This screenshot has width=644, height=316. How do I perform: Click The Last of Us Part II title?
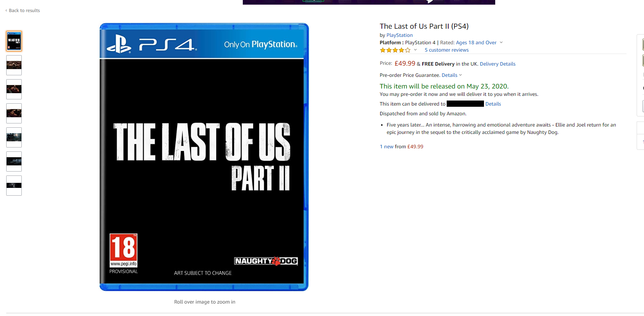pyautogui.click(x=424, y=26)
